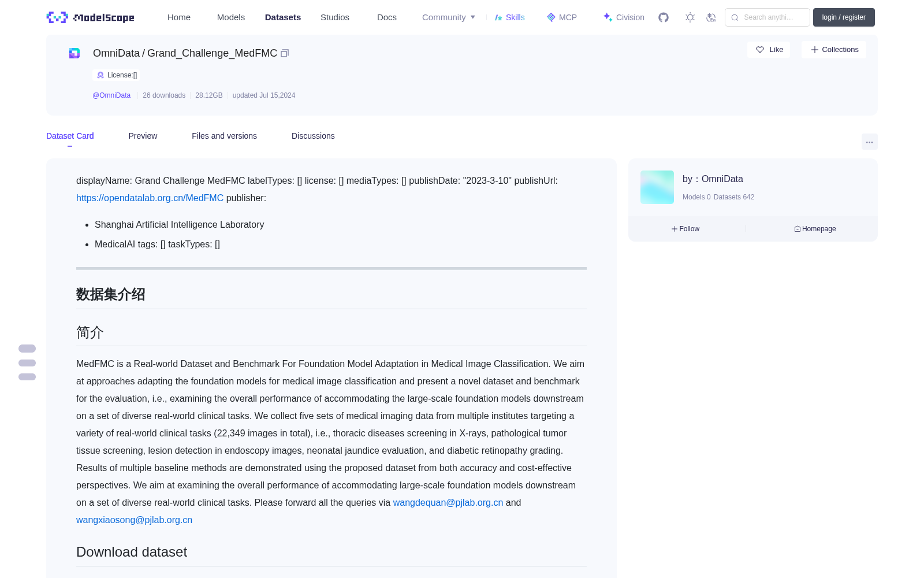Focus the Search anything input field
This screenshot has height=578, width=924.
767,17
